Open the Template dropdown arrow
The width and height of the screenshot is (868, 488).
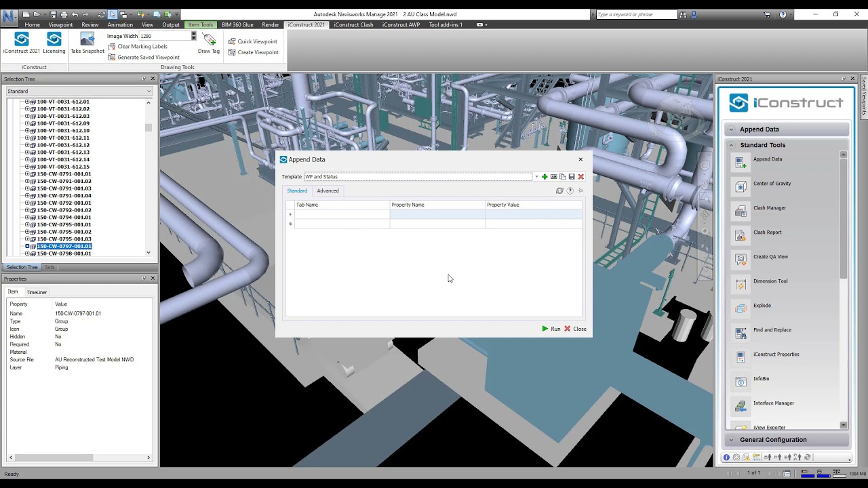pos(536,177)
